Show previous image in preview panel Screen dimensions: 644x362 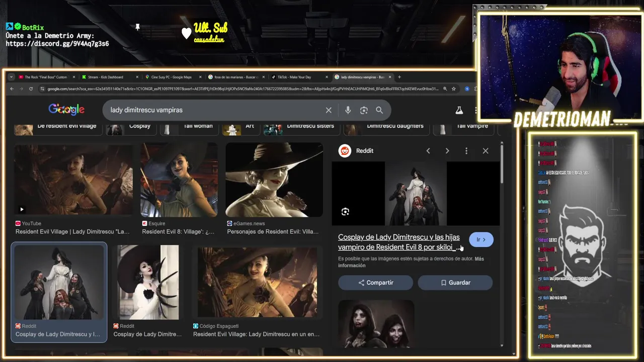pyautogui.click(x=428, y=151)
